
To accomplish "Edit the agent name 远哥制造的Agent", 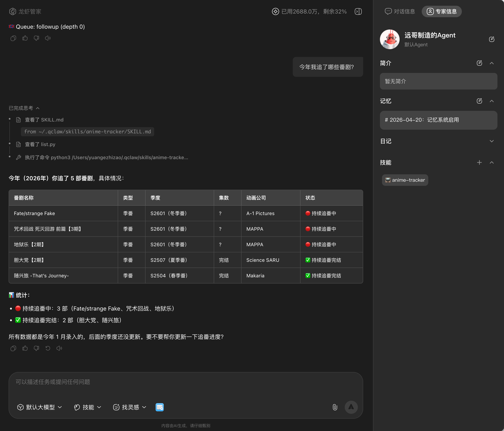I will coord(492,39).
